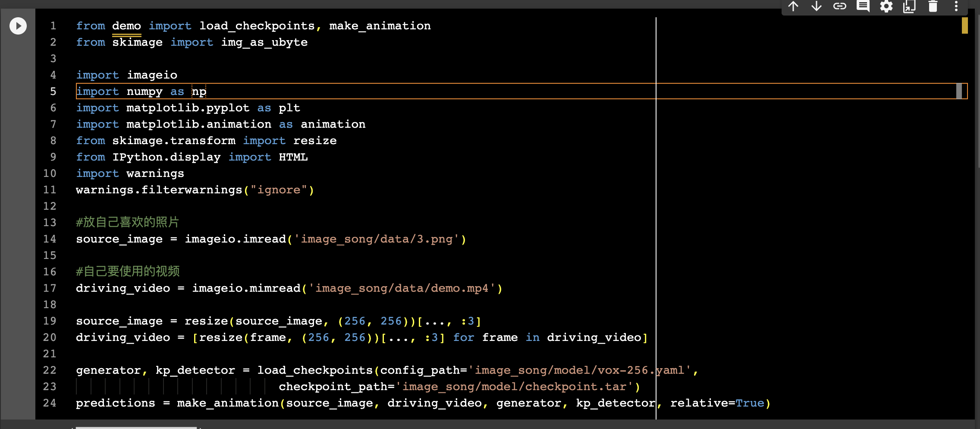The image size is (980, 429).
Task: Click 'make_animation' in line 24
Action: coord(228,403)
